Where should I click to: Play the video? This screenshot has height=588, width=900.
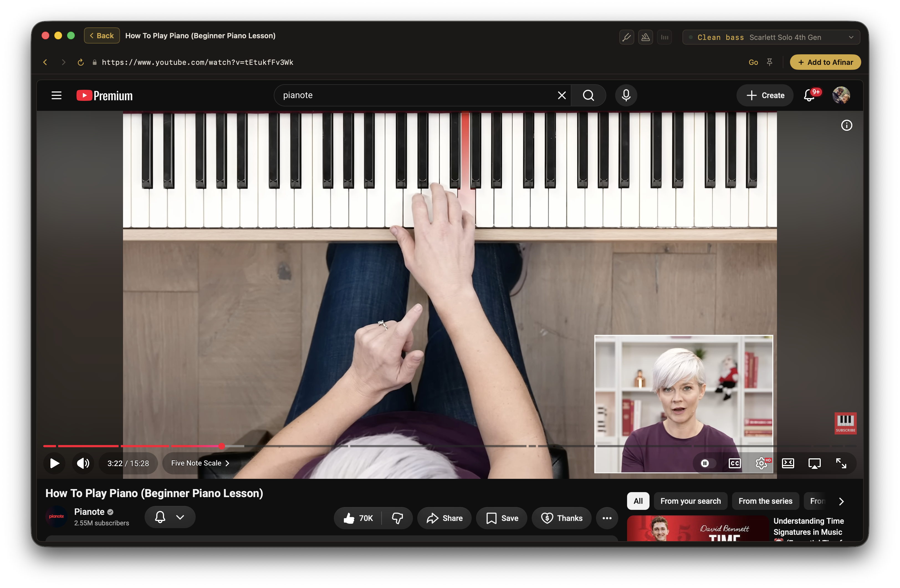[x=55, y=463]
